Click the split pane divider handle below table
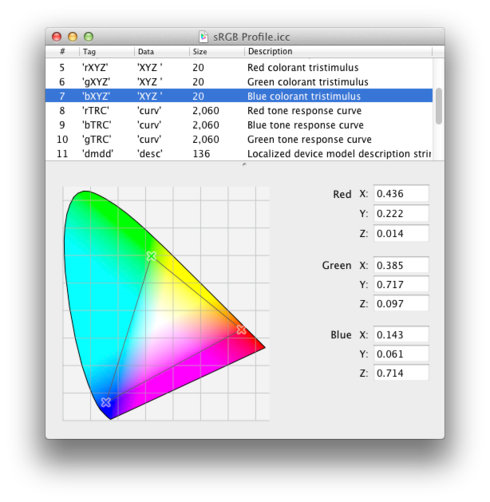The height and width of the screenshot is (502, 490). tap(244, 164)
